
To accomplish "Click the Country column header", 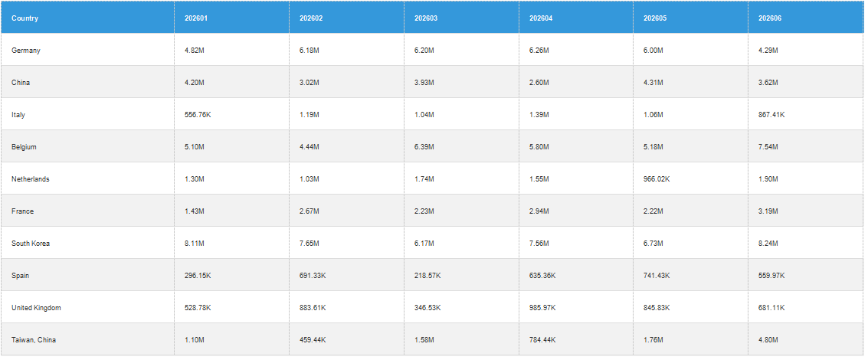I will tap(25, 18).
